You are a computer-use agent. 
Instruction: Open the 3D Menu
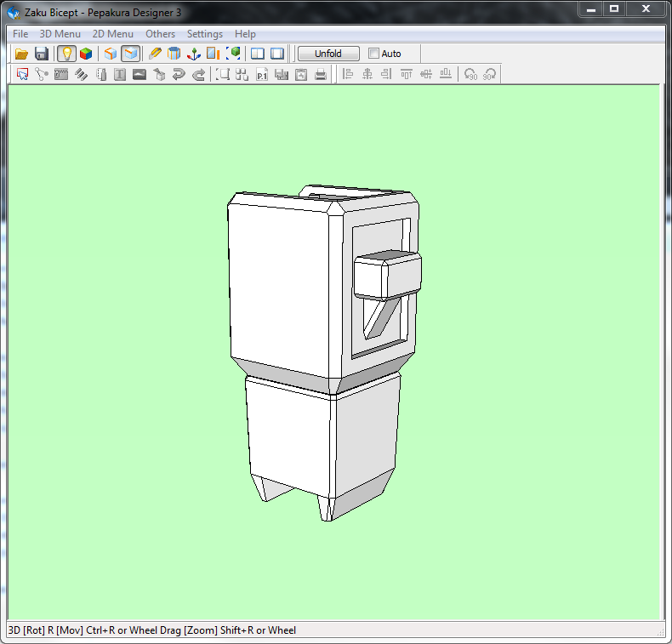[60, 34]
